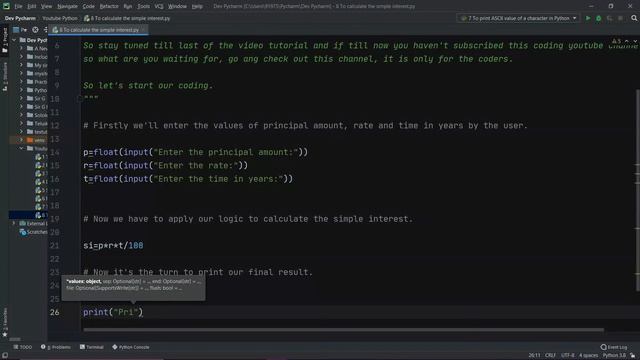Open the Code menu
The image size is (640, 360).
89,6
